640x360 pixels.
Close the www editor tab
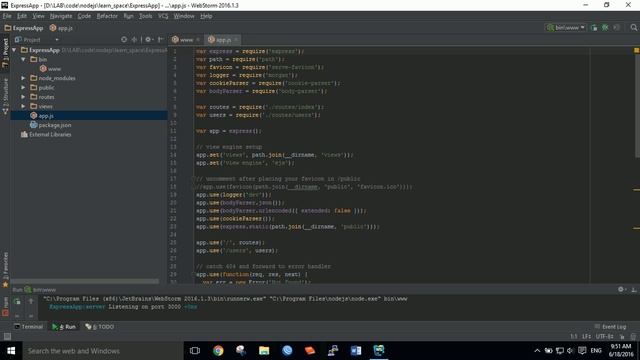coord(198,40)
